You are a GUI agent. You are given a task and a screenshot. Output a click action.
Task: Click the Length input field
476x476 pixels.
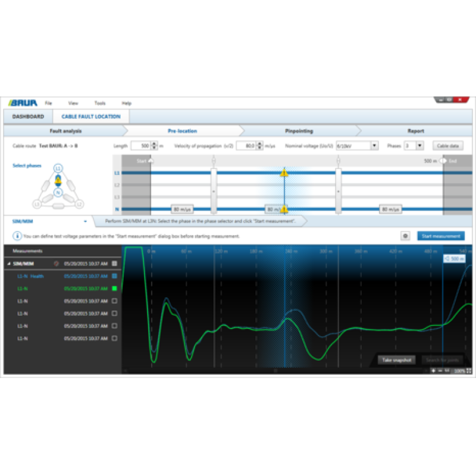tap(140, 145)
